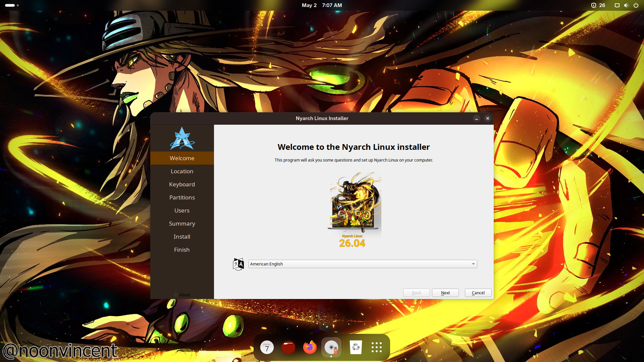Open the volume speaker indicator
Viewport: 644px width, 362px height.
626,5
